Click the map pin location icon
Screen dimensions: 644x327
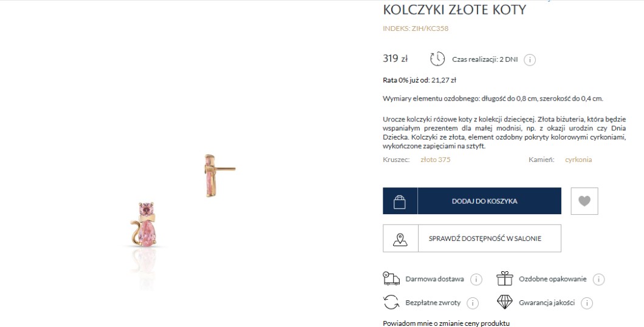pos(400,238)
